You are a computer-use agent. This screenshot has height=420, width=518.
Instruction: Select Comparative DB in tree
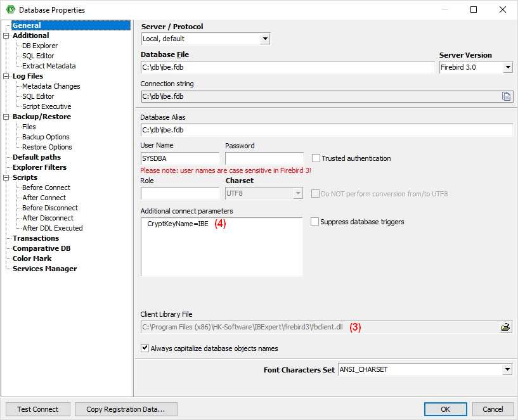(42, 248)
